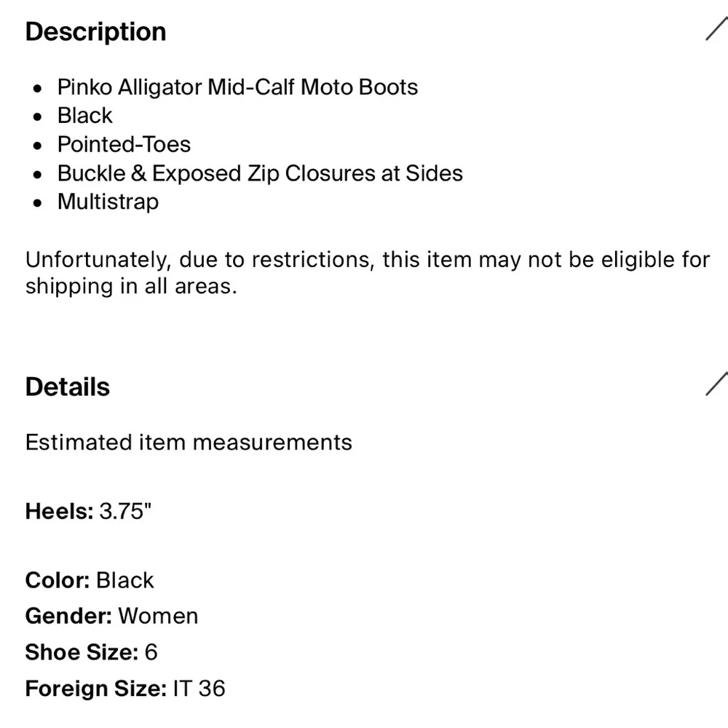Select the IT 36 foreign size value
This screenshot has height=728, width=728.
(x=199, y=687)
